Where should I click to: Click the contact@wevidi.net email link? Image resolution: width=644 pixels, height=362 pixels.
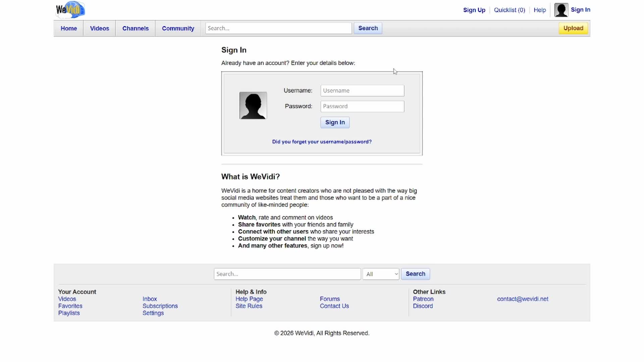coord(523,299)
